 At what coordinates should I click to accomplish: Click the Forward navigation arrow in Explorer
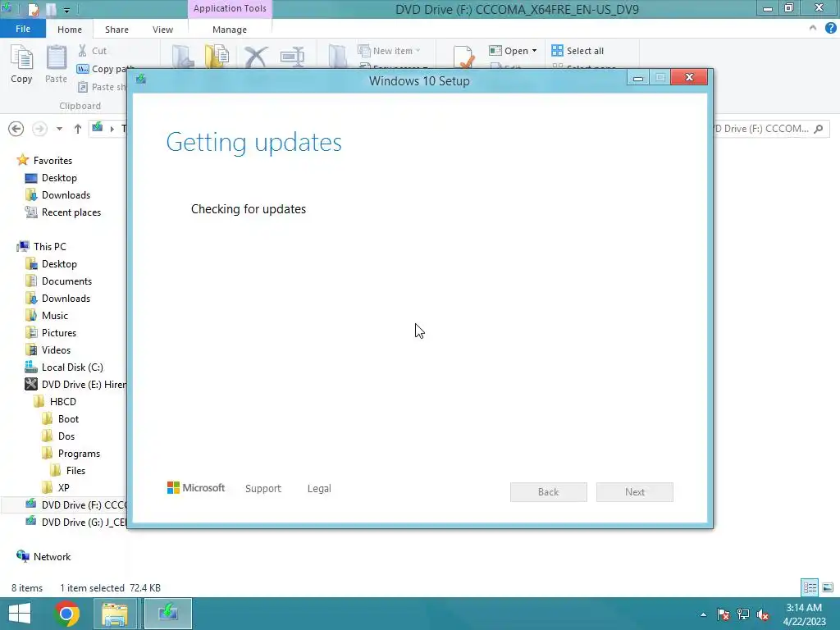coord(39,129)
